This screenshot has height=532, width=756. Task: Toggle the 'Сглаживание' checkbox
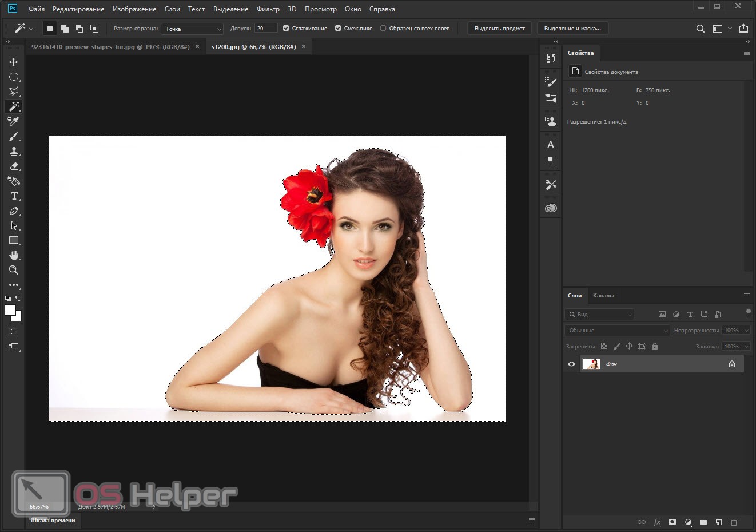(286, 28)
